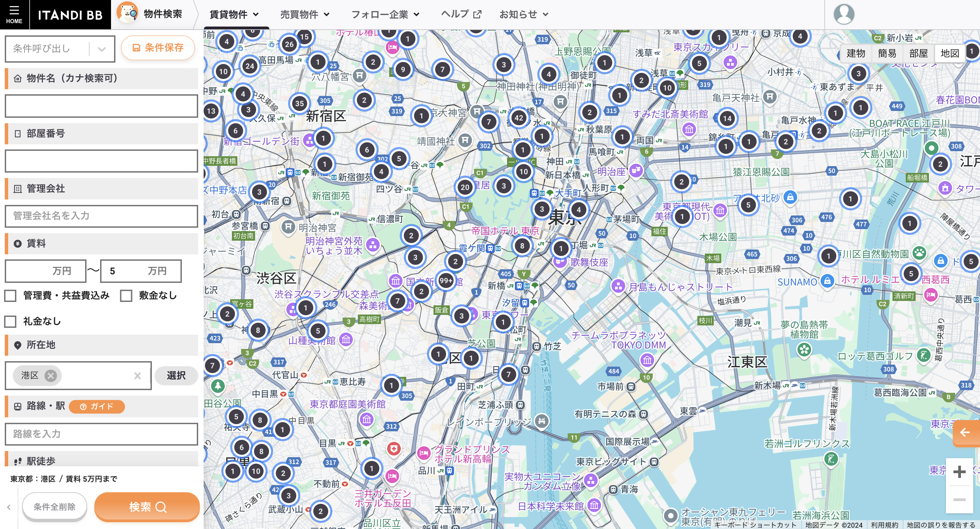Open the user profile avatar
This screenshot has width=980, height=529.
click(x=843, y=14)
